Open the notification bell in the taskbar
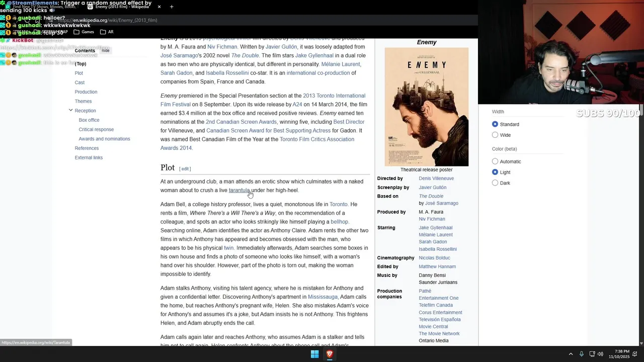The image size is (644, 362). [x=635, y=354]
